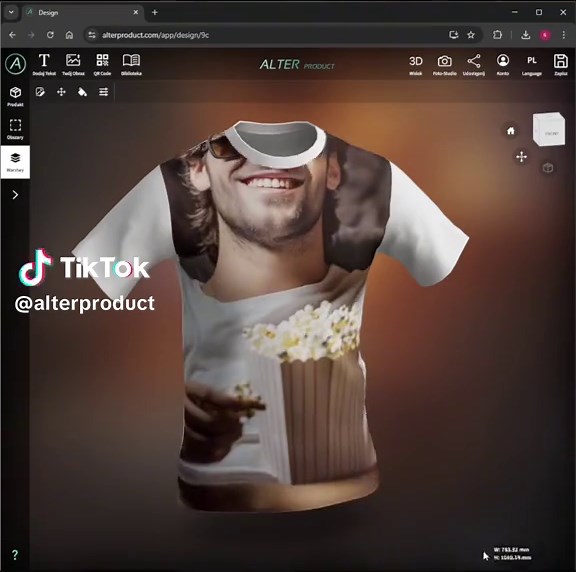Go back in browser history

[x=12, y=35]
